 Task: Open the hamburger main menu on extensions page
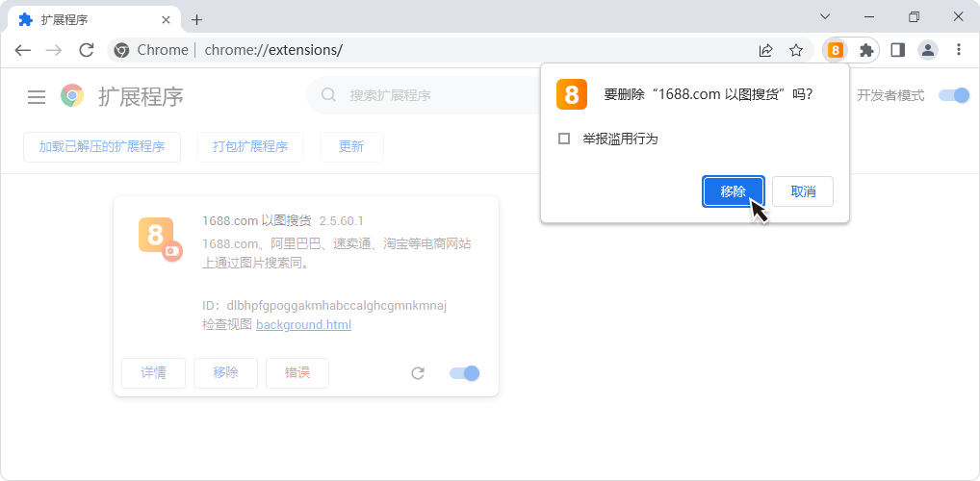click(37, 96)
